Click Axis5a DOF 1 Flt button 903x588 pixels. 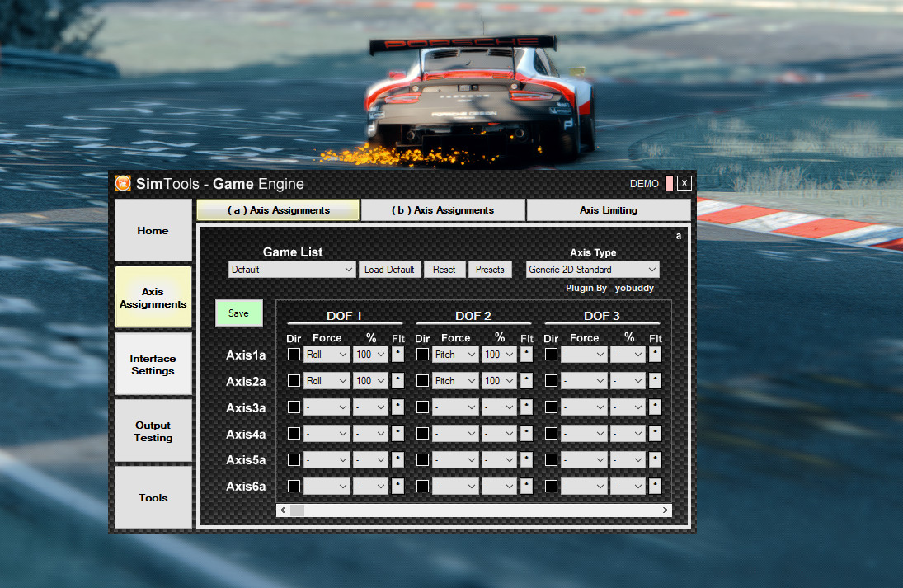point(398,459)
